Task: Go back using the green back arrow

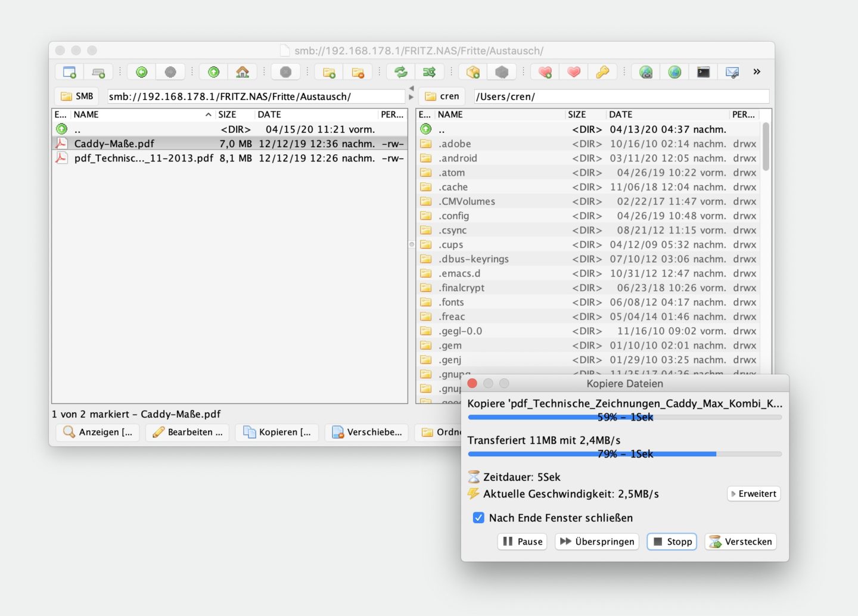Action: click(142, 72)
